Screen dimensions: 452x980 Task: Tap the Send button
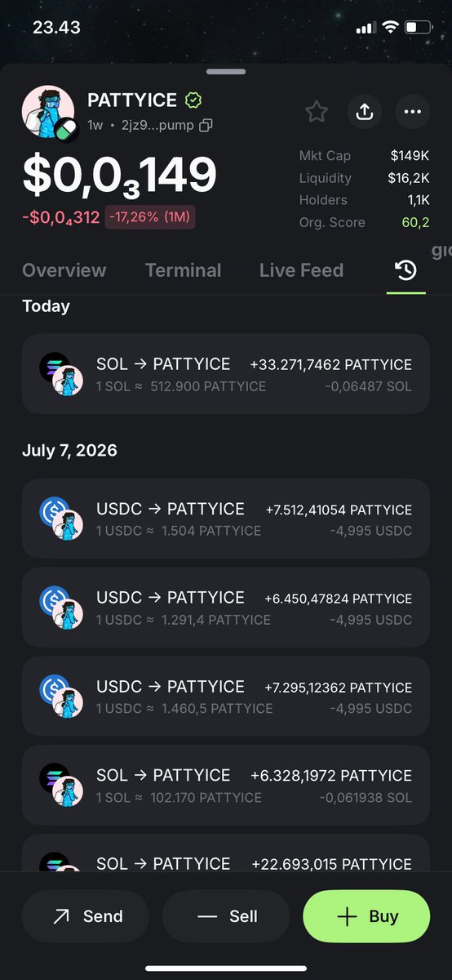point(86,916)
